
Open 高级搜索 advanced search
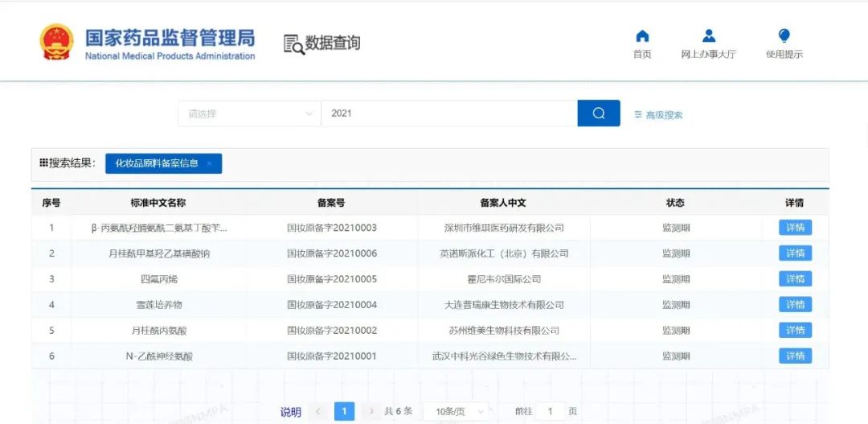pyautogui.click(x=658, y=115)
